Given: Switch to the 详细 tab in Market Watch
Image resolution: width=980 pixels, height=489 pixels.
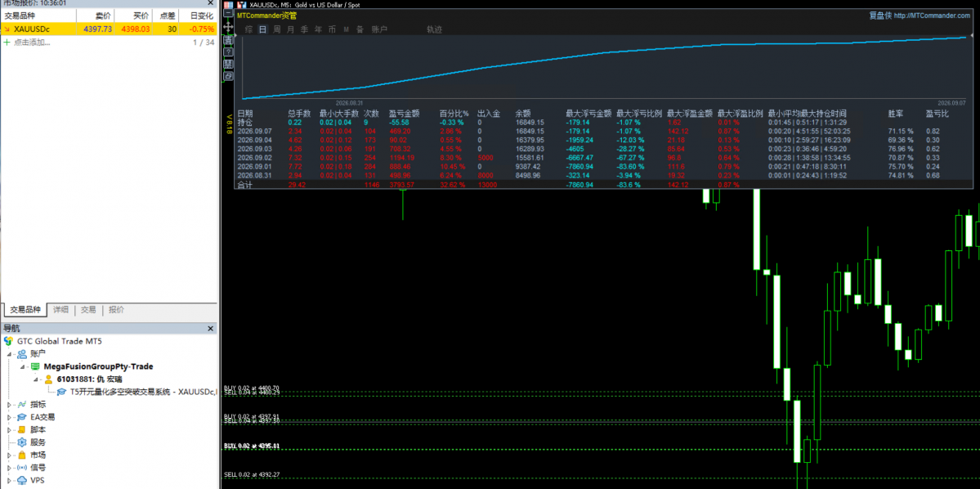Looking at the screenshot, I should click(x=60, y=310).
